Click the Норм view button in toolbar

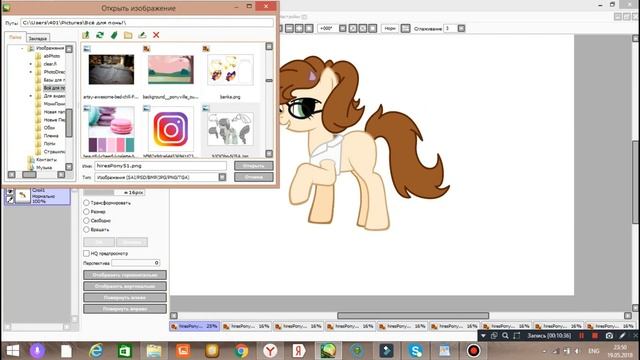[x=390, y=28]
